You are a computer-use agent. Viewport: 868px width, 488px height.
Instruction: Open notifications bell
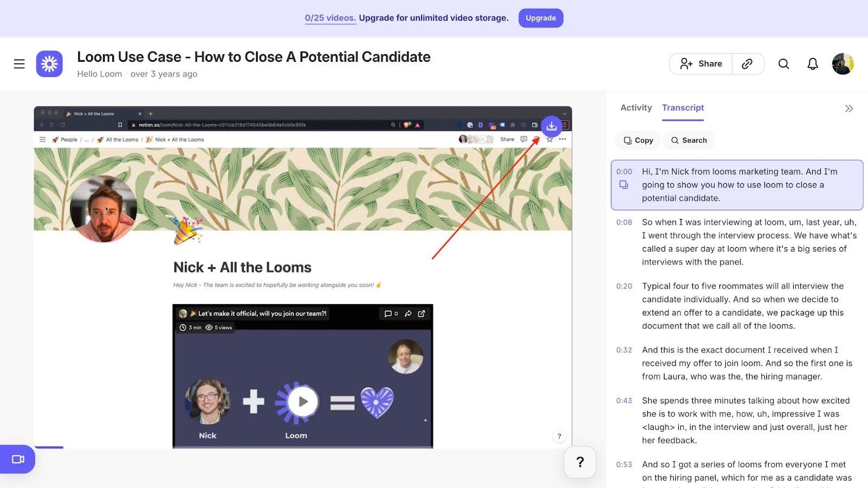[813, 64]
